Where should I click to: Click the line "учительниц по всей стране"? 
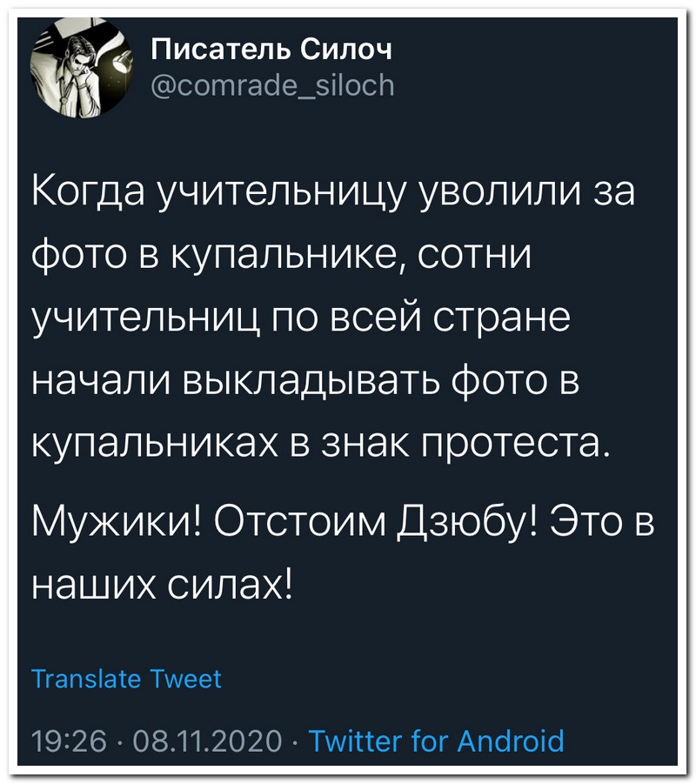[301, 320]
